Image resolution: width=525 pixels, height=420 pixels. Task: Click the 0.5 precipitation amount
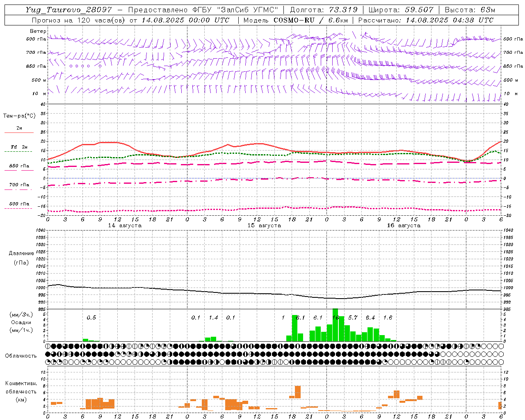(91, 318)
